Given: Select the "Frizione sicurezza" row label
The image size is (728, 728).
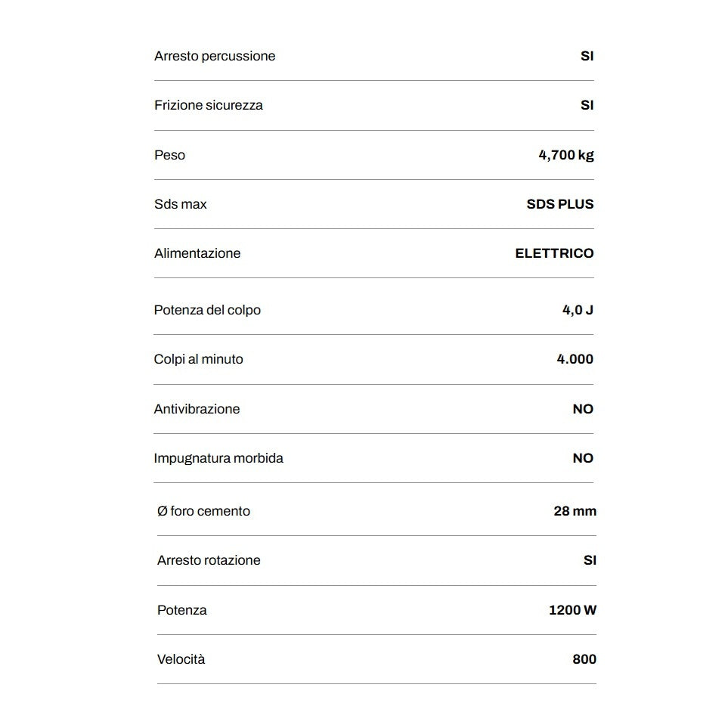Looking at the screenshot, I should point(209,105).
